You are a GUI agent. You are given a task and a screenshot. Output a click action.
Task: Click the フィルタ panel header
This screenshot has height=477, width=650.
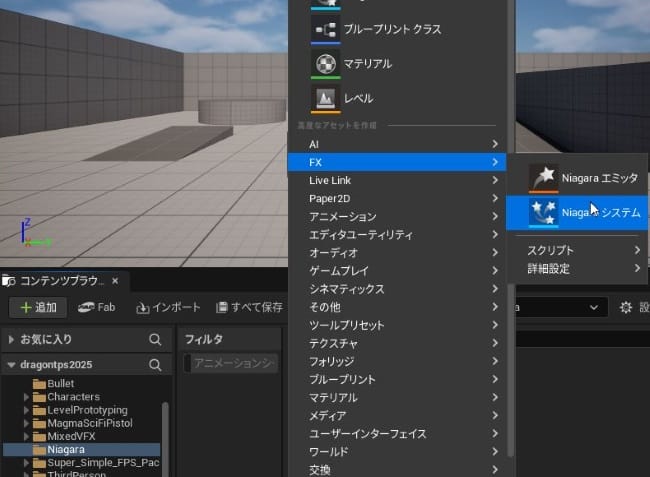[x=230, y=339]
